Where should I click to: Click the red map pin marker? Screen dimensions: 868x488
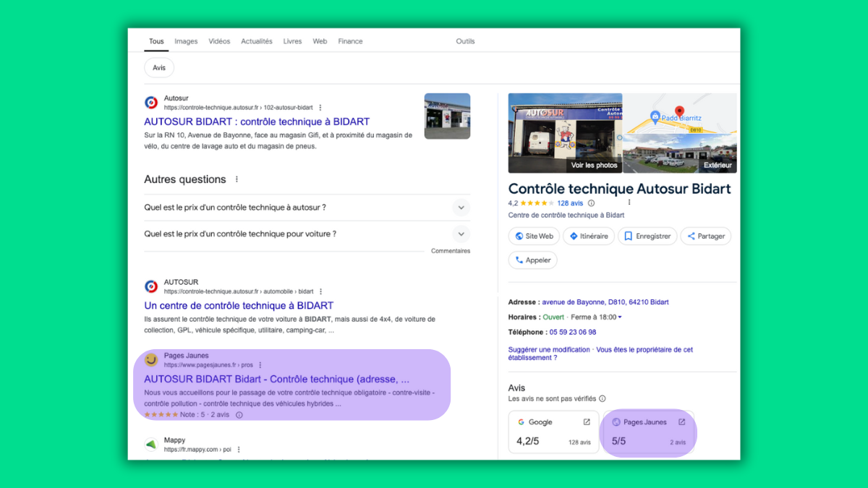(x=680, y=112)
